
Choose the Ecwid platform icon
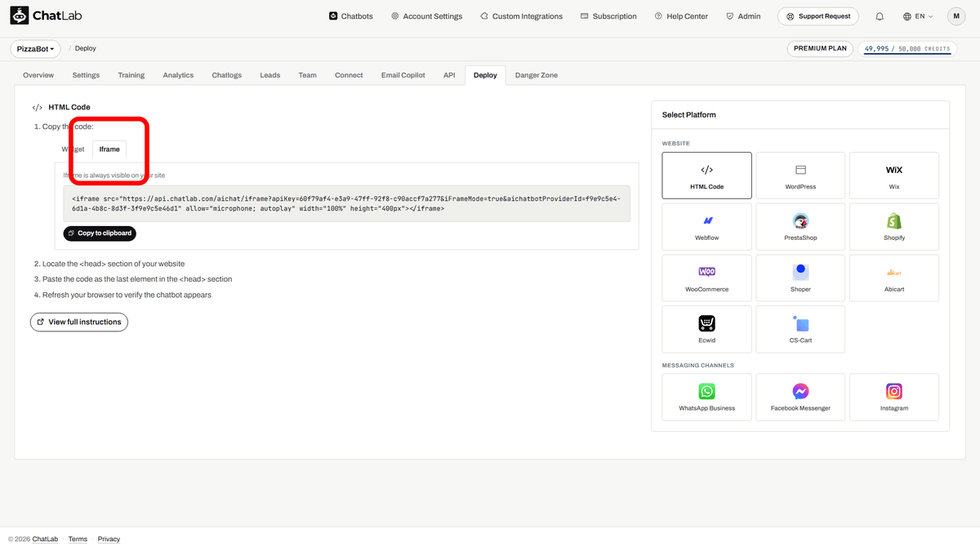707,323
